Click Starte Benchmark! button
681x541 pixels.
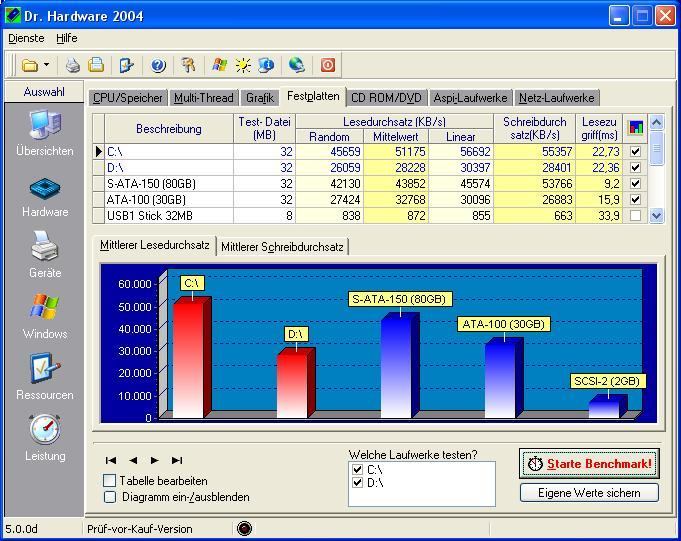click(589, 464)
